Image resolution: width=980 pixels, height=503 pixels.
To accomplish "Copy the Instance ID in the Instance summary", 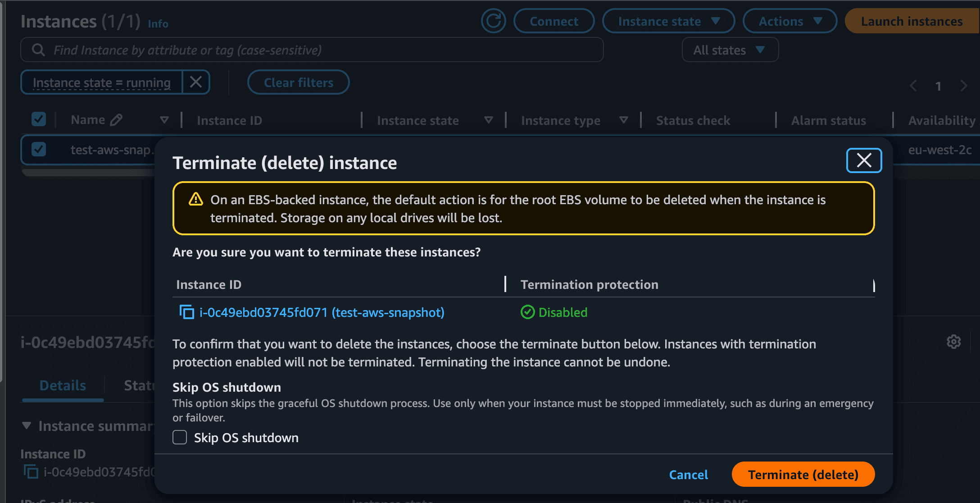I will pyautogui.click(x=31, y=472).
